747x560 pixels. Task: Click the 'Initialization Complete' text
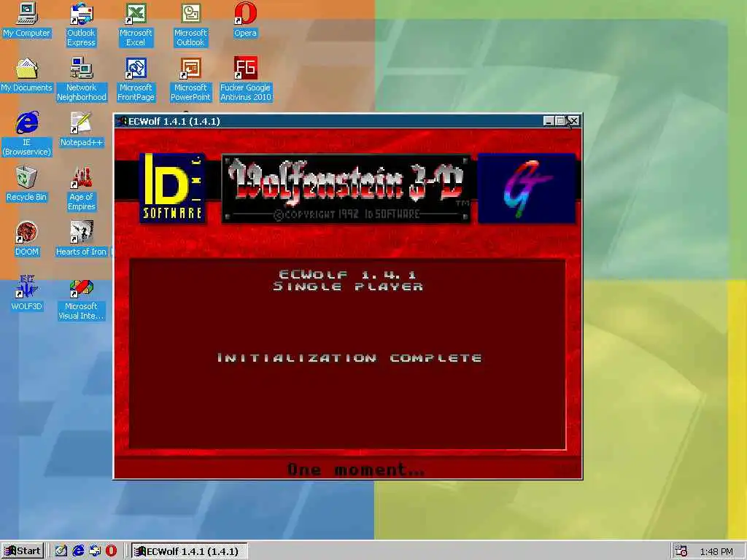(349, 357)
